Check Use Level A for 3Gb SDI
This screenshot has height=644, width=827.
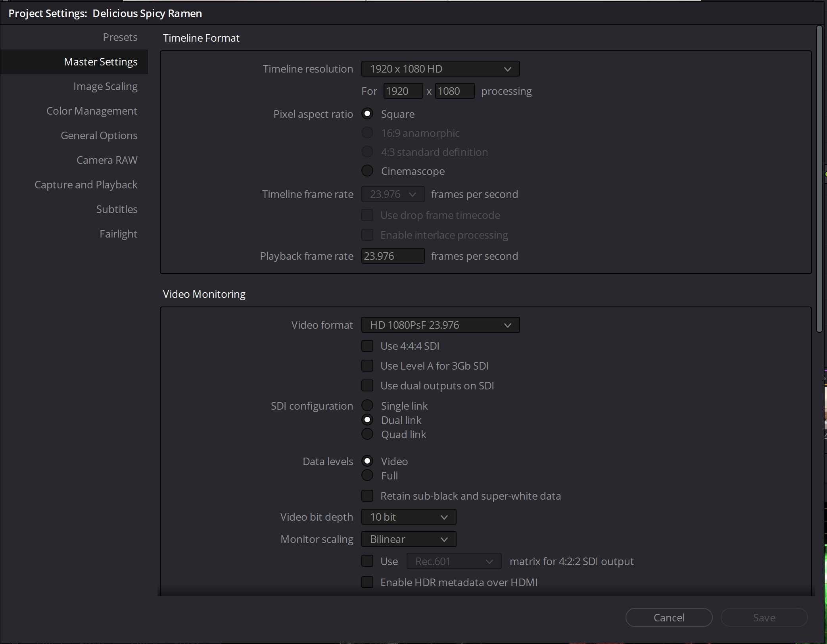tap(367, 366)
